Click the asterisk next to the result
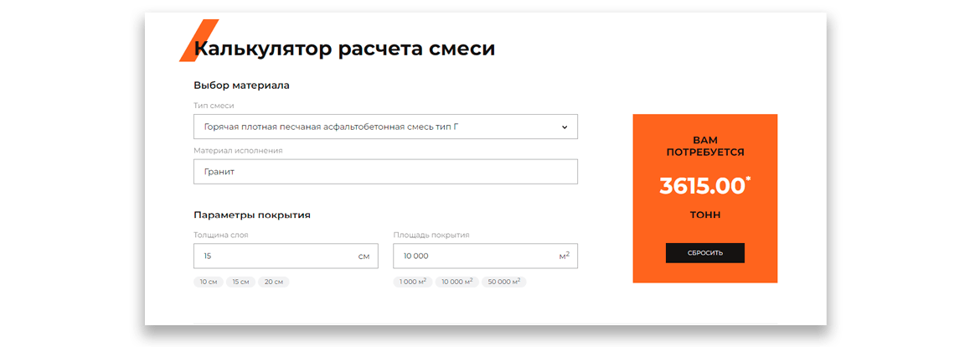 pos(748,181)
